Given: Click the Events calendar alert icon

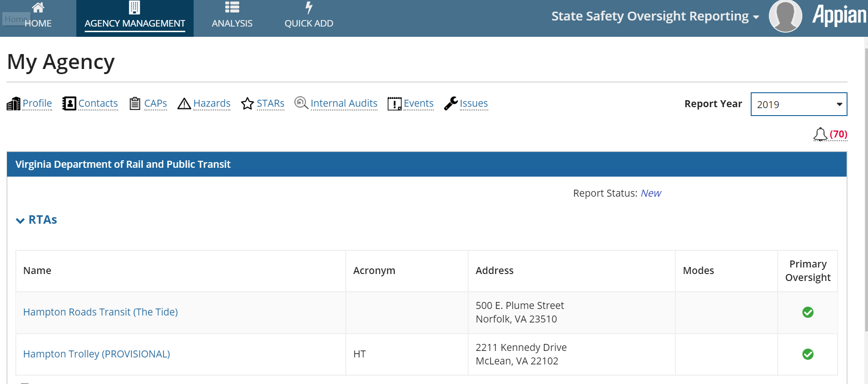Looking at the screenshot, I should (x=395, y=103).
